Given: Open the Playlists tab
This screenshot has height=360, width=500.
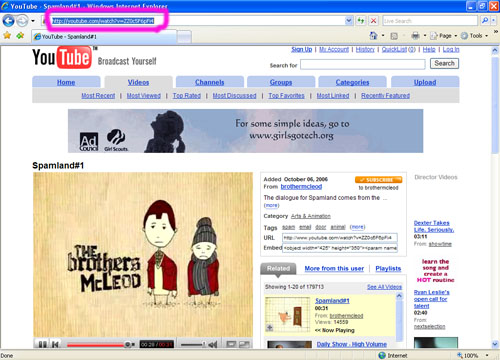Looking at the screenshot, I should pyautogui.click(x=388, y=268).
